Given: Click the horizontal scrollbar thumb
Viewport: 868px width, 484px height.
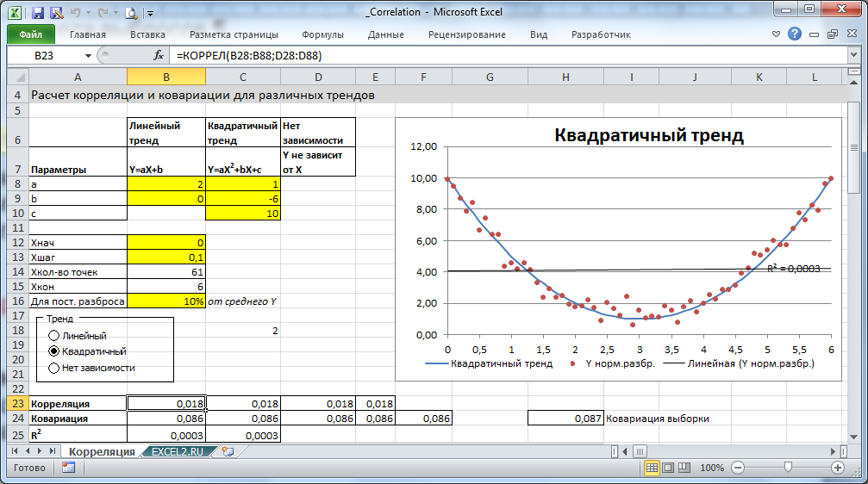Looking at the screenshot, I should coord(640,451).
